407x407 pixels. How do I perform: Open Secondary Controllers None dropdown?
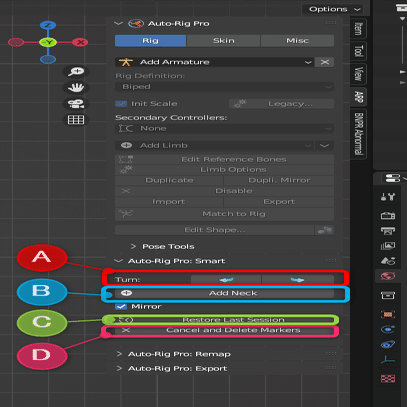coord(224,128)
